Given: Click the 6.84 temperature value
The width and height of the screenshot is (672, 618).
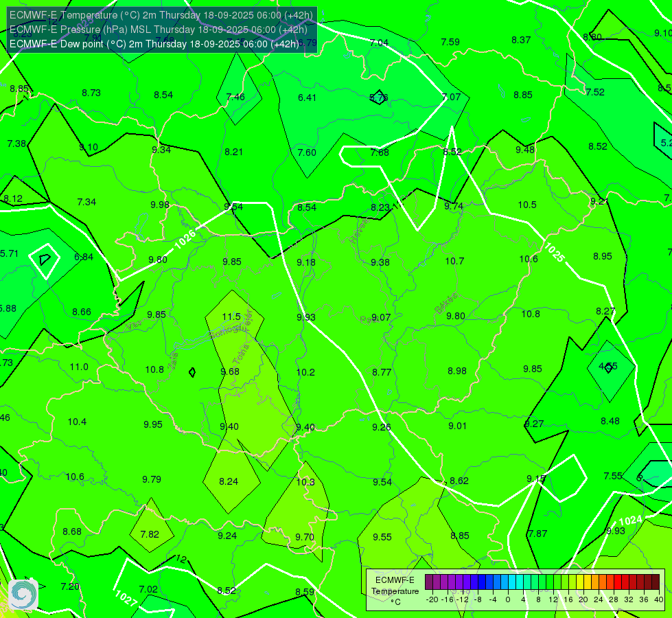Looking at the screenshot, I should coord(84,257).
